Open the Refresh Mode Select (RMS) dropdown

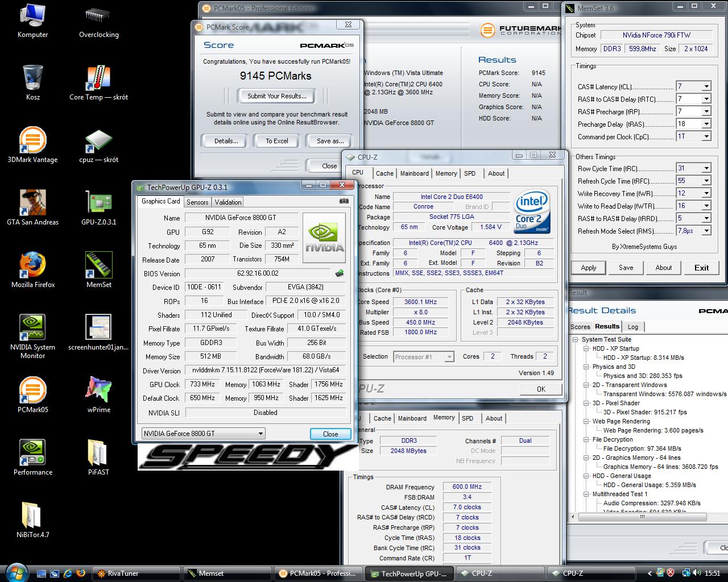[x=706, y=231]
